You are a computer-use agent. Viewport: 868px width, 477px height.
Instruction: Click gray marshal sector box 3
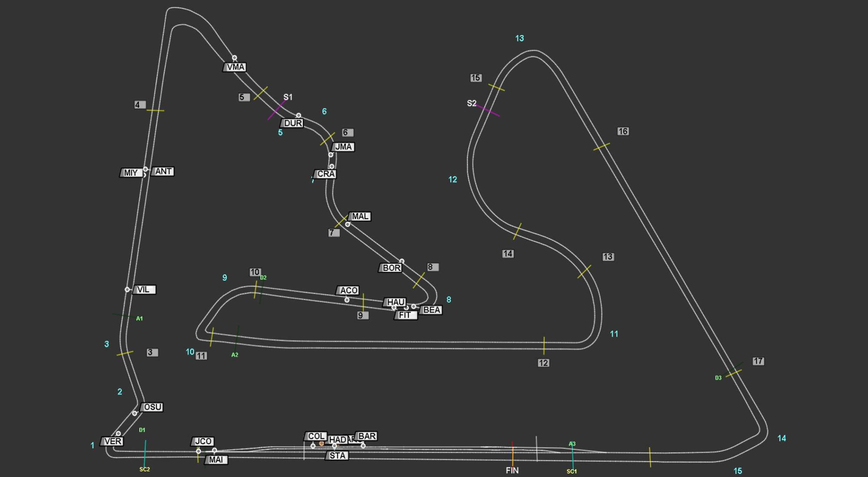152,353
